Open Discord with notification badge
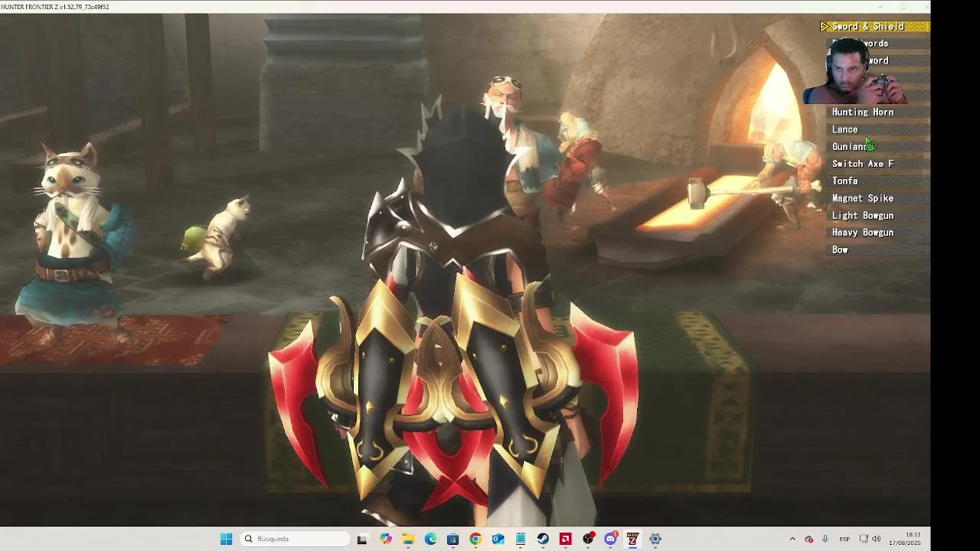The width and height of the screenshot is (980, 551). (610, 539)
